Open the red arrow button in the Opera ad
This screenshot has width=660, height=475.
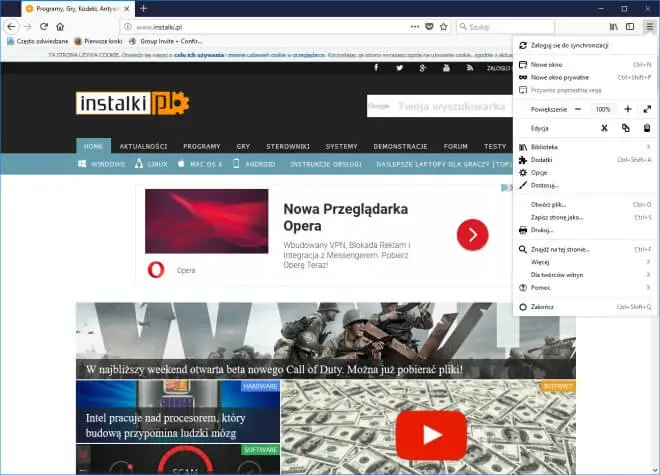[472, 234]
